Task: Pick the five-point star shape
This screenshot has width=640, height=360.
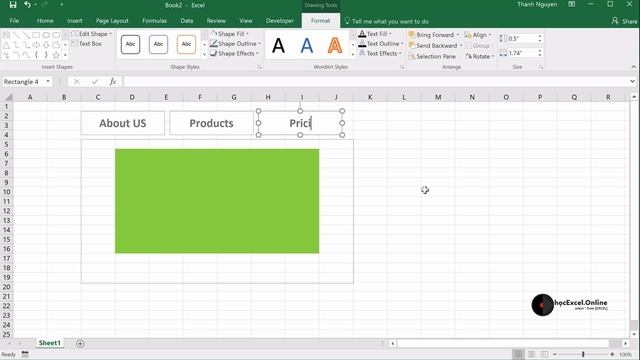Action: (x=56, y=55)
